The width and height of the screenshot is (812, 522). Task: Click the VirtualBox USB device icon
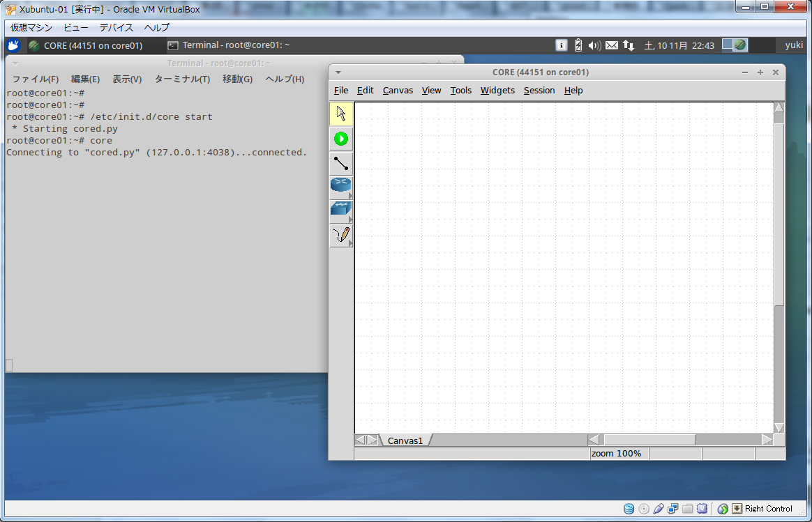tap(659, 509)
